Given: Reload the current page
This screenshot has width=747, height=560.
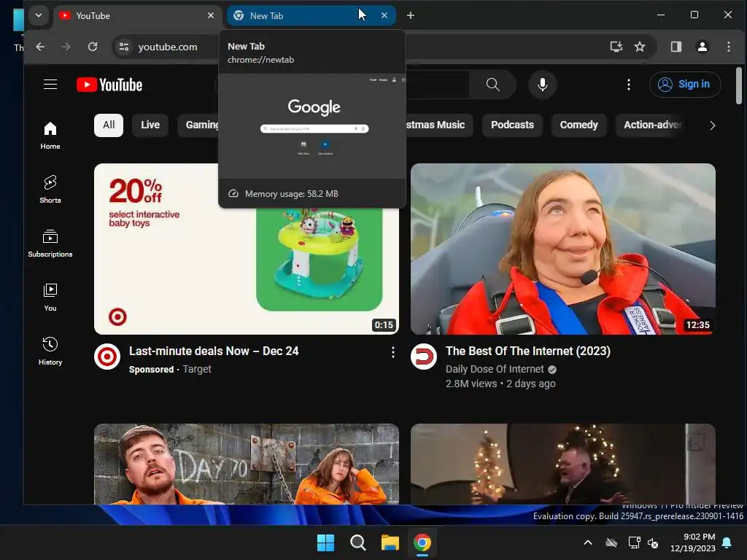Looking at the screenshot, I should [93, 47].
